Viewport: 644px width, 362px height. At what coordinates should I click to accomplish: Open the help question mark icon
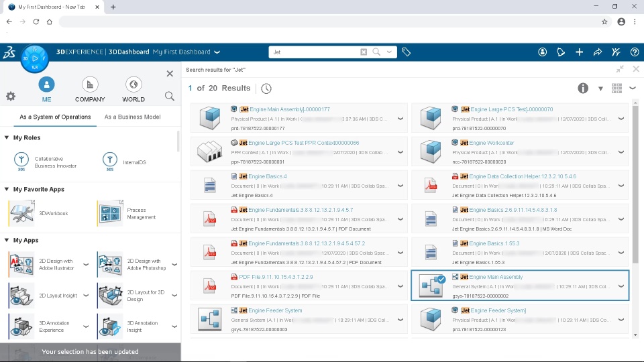coord(635,52)
